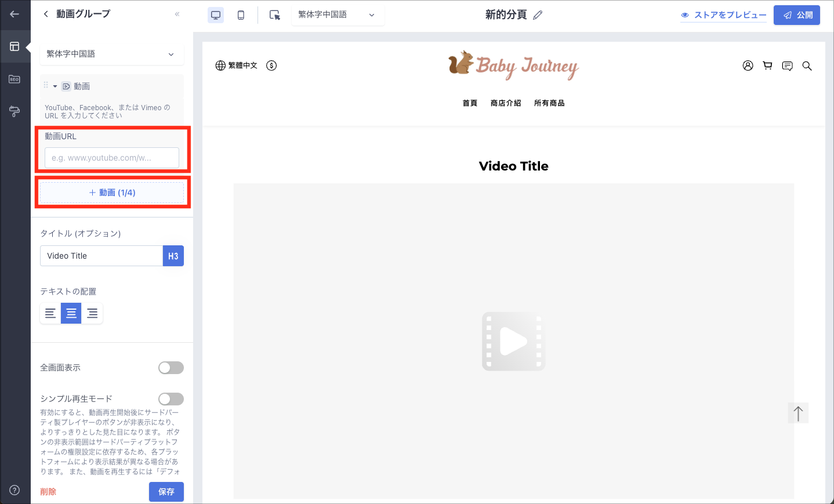The height and width of the screenshot is (504, 834).
Task: Activate the element inspect cursor tool
Action: [275, 15]
